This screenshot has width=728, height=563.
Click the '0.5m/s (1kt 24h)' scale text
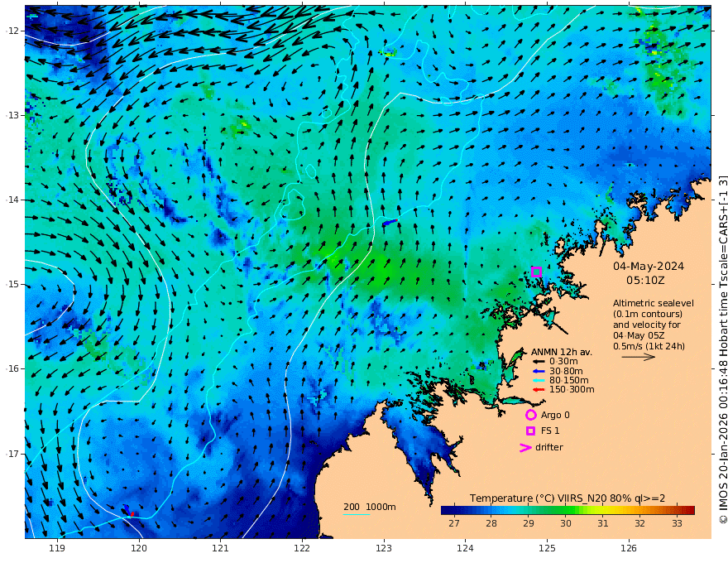pyautogui.click(x=649, y=347)
